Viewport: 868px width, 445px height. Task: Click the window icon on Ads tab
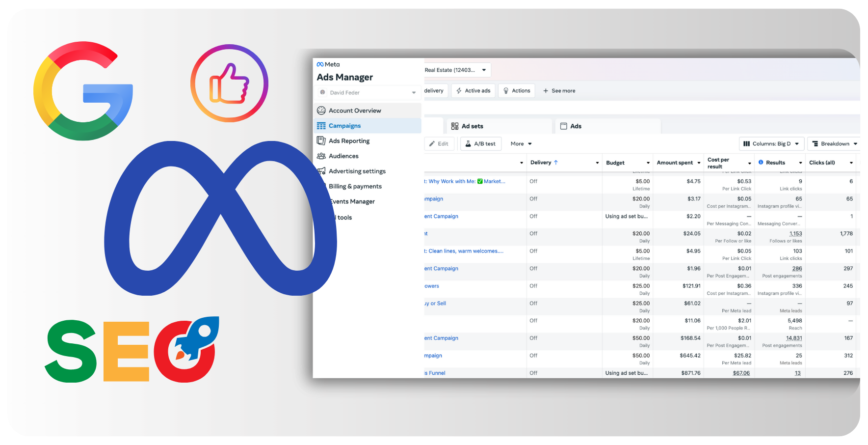click(x=564, y=126)
